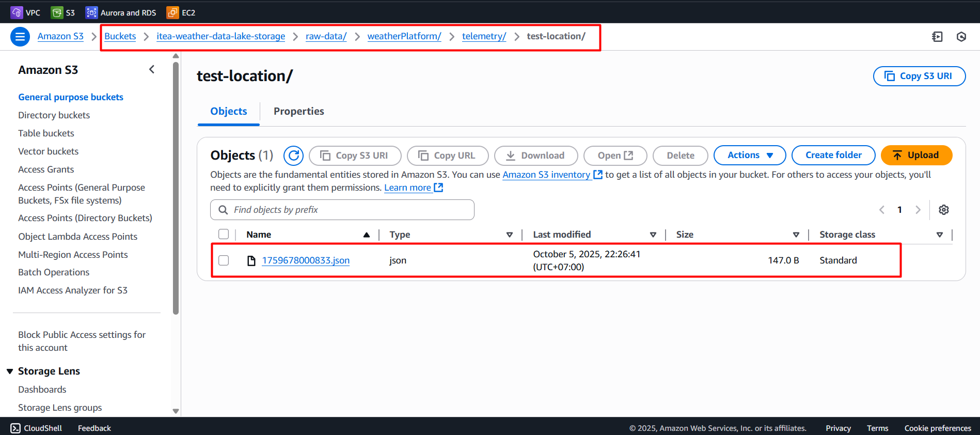Click the orange Upload button

coord(916,155)
